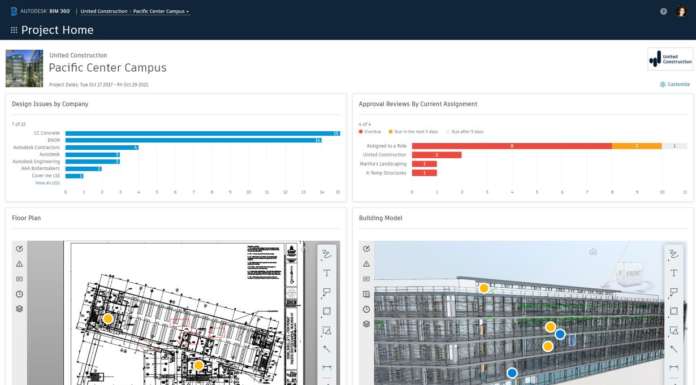Open the Pacific Center Campus project selector dropdown
Viewport: 696px width, 385px height.
[161, 12]
